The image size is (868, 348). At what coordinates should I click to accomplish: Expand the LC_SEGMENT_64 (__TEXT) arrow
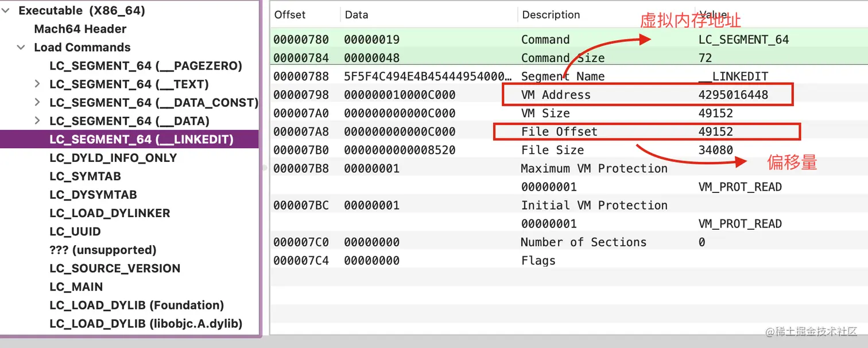click(x=37, y=84)
